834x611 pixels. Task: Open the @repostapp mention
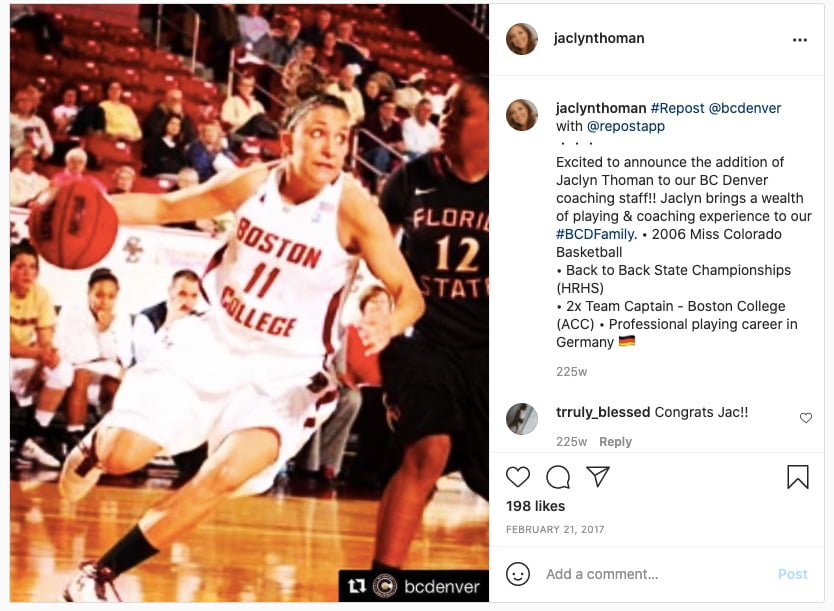pyautogui.click(x=626, y=127)
